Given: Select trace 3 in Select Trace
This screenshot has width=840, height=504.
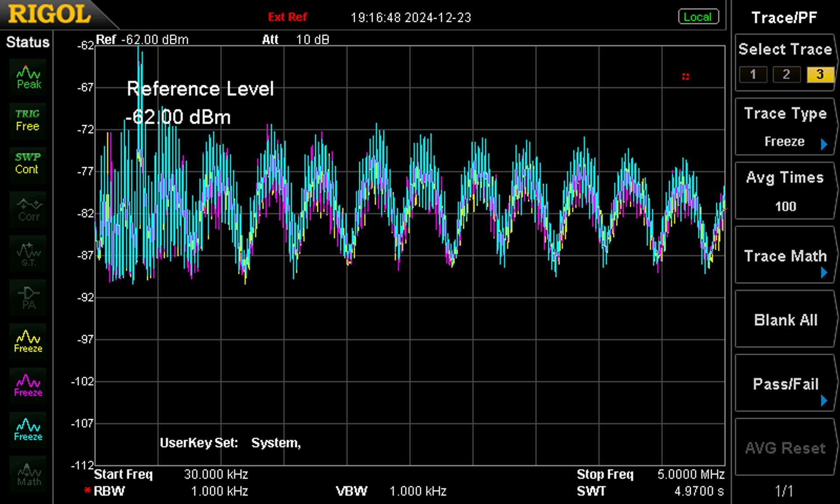Looking at the screenshot, I should pos(820,74).
